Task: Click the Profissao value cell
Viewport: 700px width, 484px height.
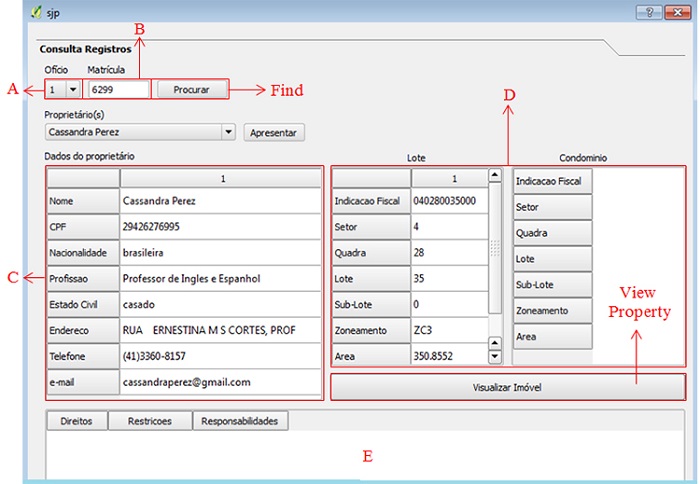Action: 220,278
